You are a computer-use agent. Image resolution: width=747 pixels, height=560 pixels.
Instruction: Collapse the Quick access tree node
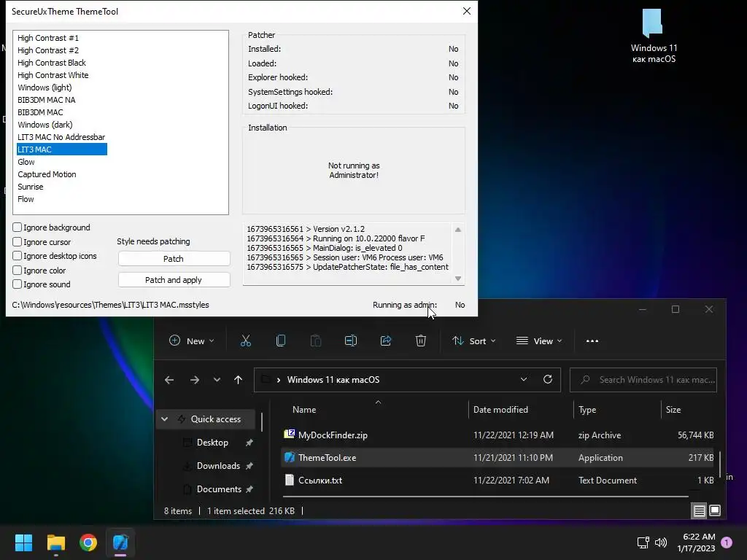[x=164, y=419]
